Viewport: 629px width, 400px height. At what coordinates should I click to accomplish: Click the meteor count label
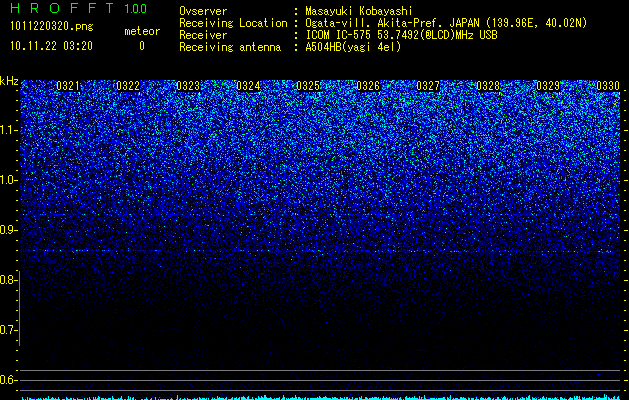142,31
